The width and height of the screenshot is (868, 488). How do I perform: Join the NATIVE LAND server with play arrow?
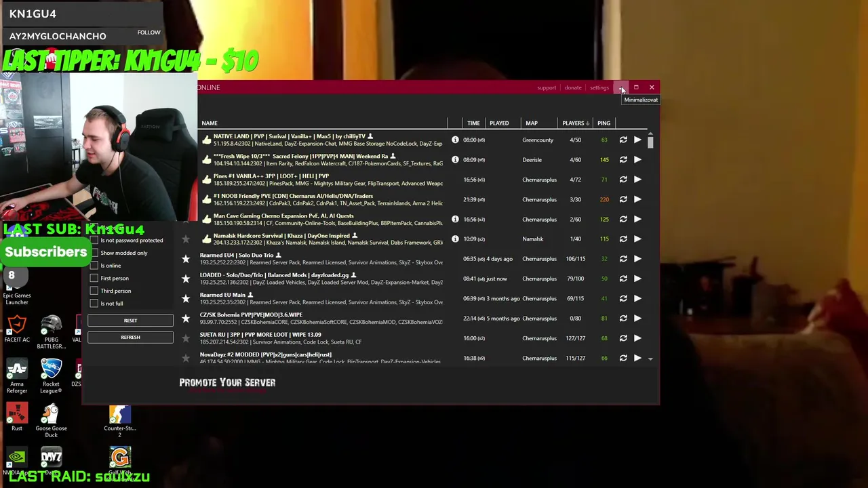637,140
